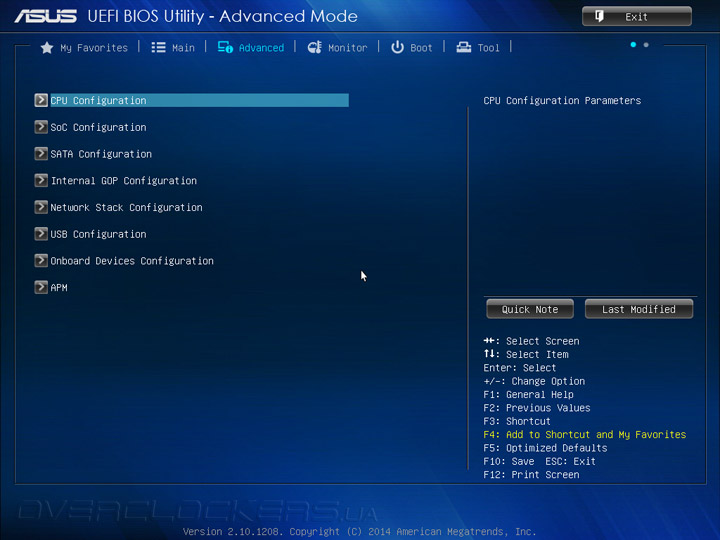Click the list icon beside Main
The height and width of the screenshot is (540, 720).
158,48
